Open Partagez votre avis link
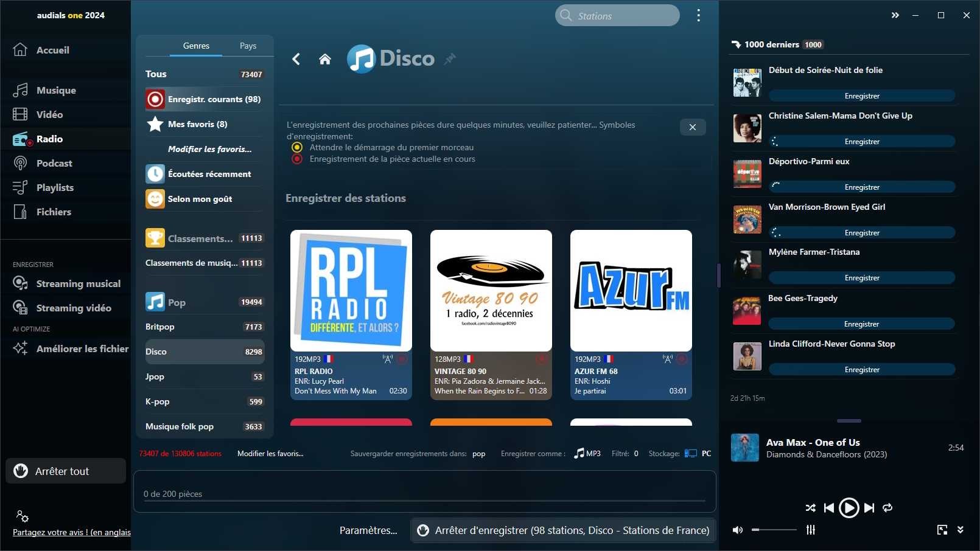 [72, 532]
